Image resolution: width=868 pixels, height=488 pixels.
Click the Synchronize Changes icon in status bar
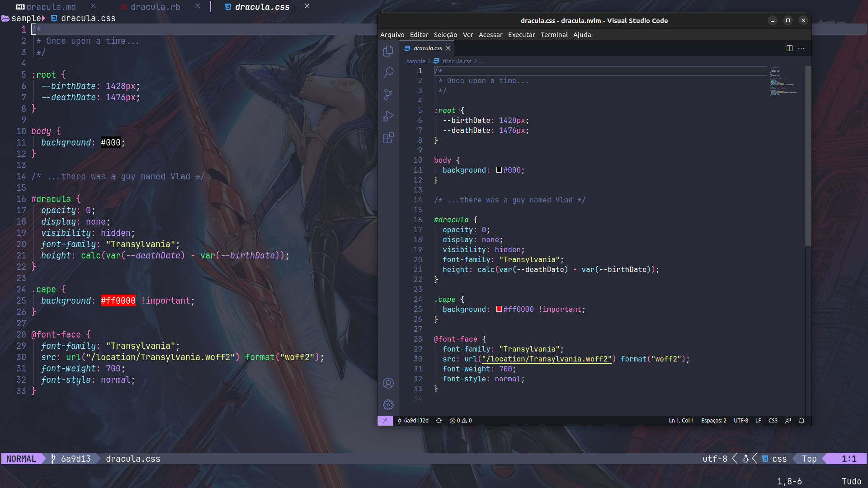(x=439, y=421)
